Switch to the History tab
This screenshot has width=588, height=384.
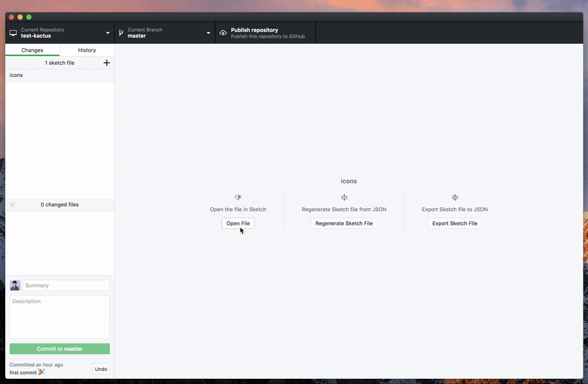point(87,50)
